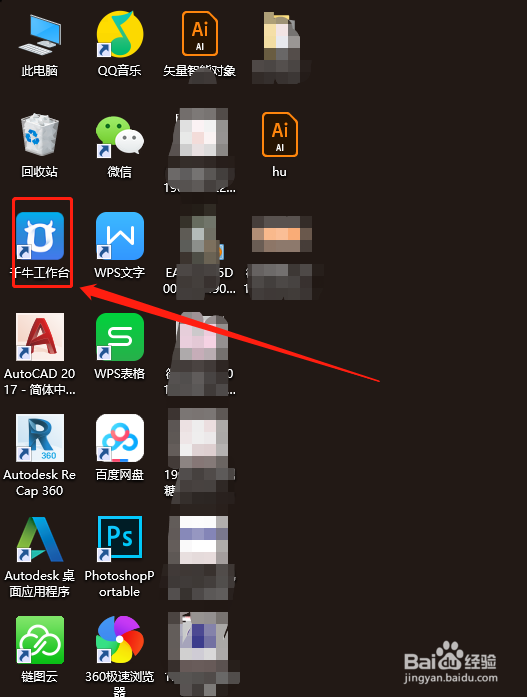Image resolution: width=527 pixels, height=697 pixels.
Task: Select the label text 此电脑
Action: [40, 71]
